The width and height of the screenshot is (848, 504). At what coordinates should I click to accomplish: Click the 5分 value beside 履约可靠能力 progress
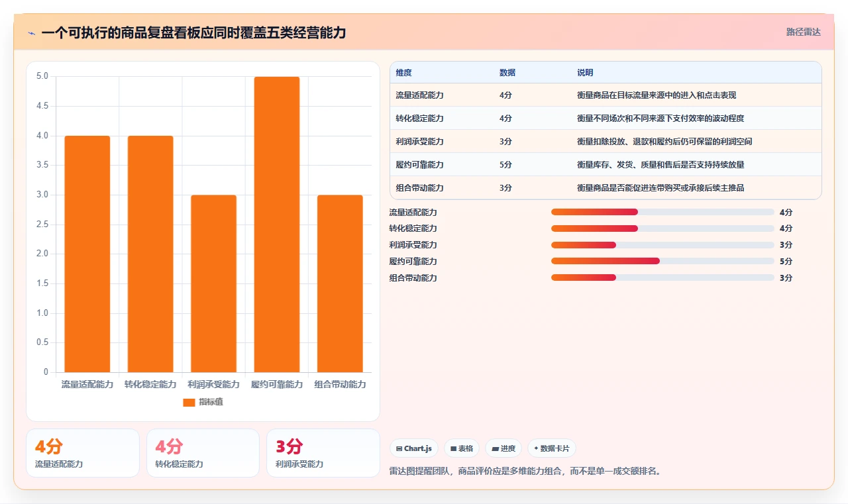786,262
